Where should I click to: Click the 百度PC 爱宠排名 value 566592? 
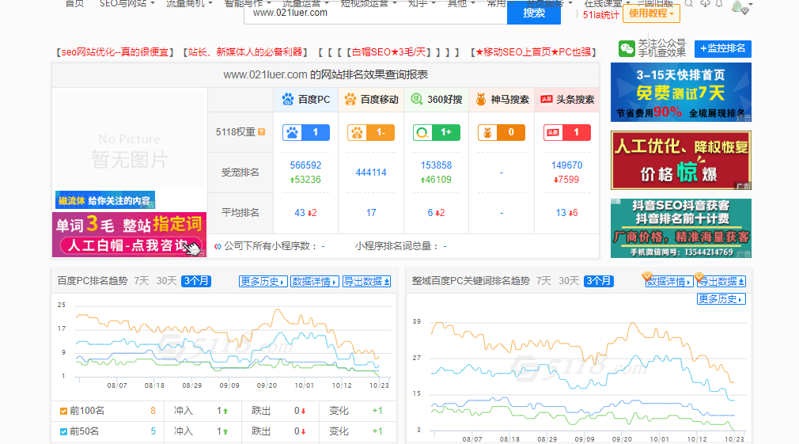(x=306, y=165)
